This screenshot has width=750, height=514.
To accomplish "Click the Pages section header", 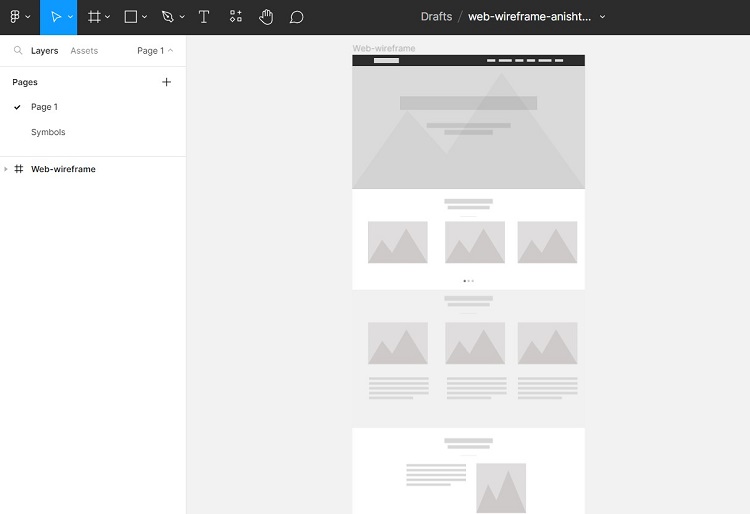I will pos(25,82).
